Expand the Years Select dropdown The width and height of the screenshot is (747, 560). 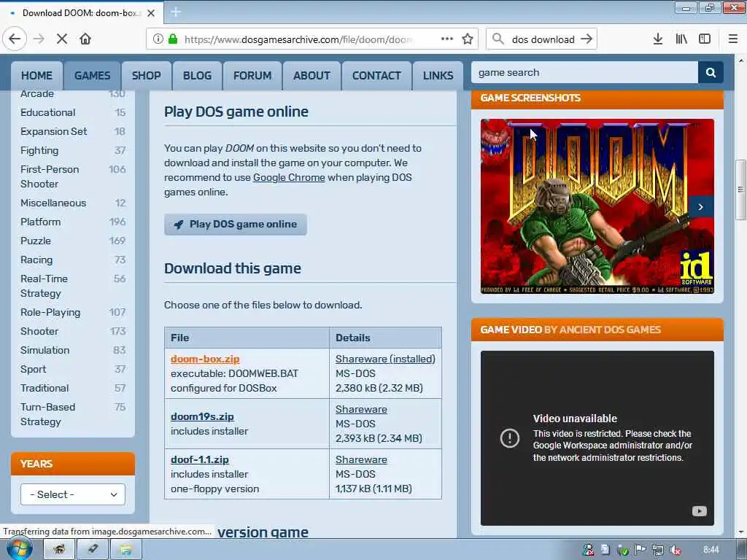point(73,494)
